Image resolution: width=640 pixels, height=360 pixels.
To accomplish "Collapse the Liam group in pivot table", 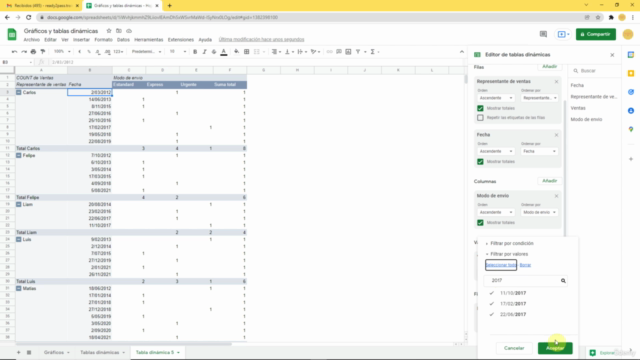I will point(19,204).
